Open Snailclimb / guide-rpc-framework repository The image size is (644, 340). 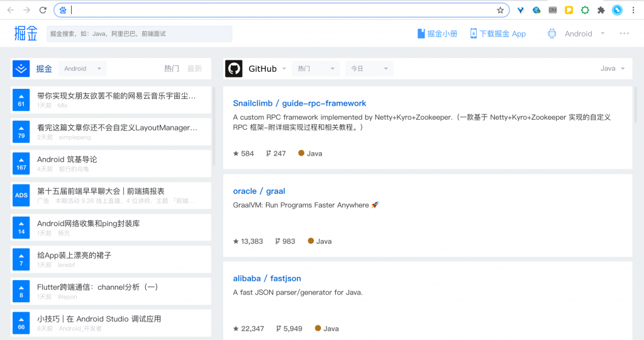pyautogui.click(x=299, y=103)
